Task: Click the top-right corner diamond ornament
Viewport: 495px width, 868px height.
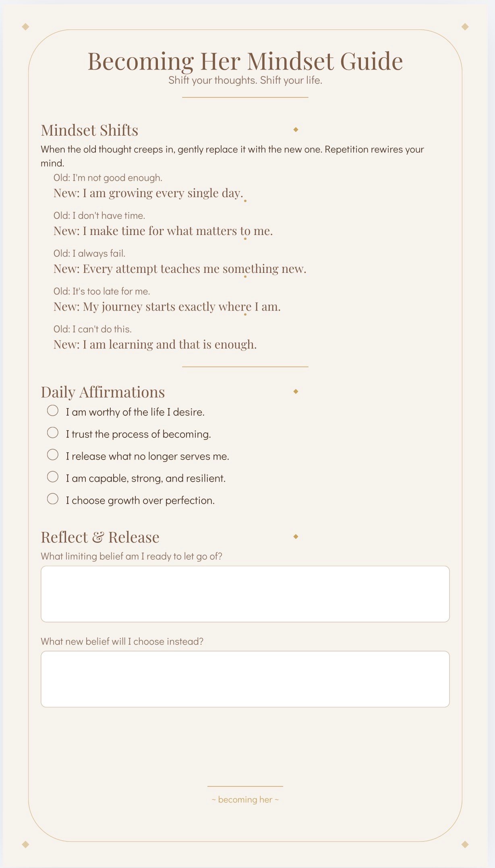Action: pyautogui.click(x=465, y=27)
